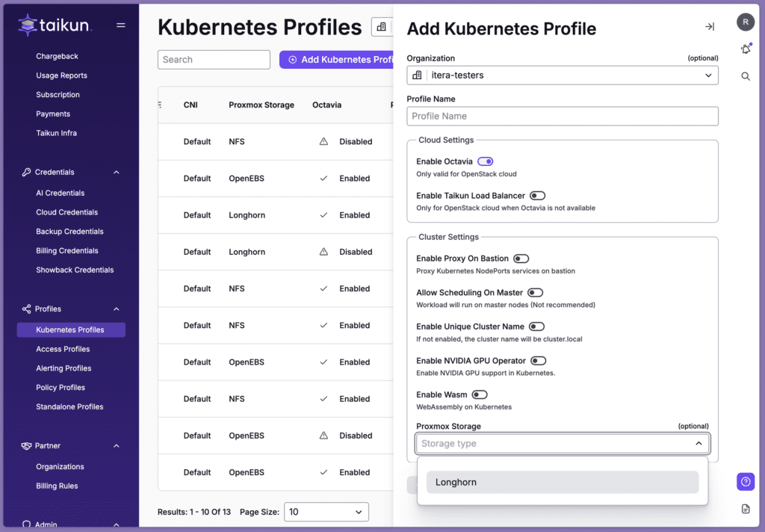The image size is (765, 532).
Task: Click the Profile Name input field
Action: tap(563, 117)
